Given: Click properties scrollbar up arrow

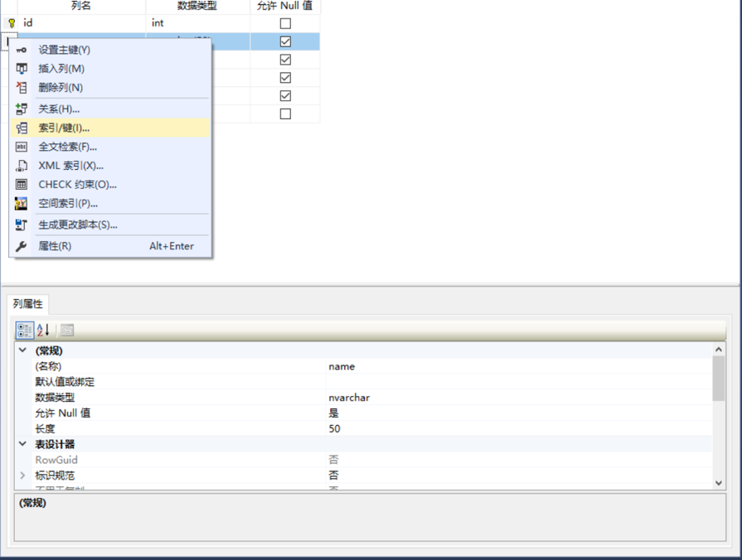Looking at the screenshot, I should point(718,350).
